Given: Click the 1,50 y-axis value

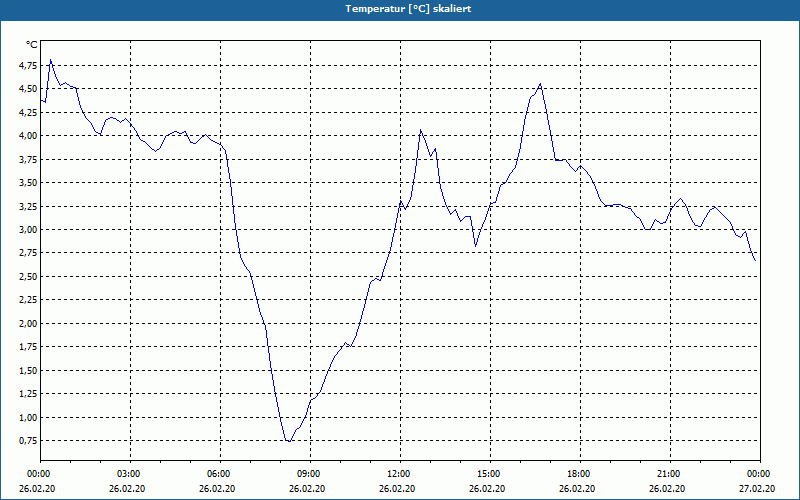Looking at the screenshot, I should coord(29,370).
